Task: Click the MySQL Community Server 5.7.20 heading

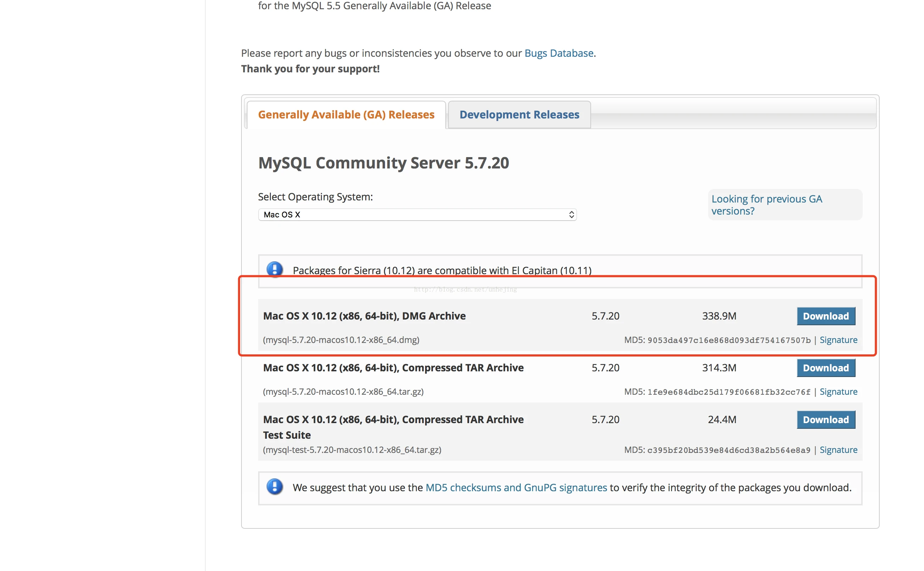Action: tap(384, 163)
